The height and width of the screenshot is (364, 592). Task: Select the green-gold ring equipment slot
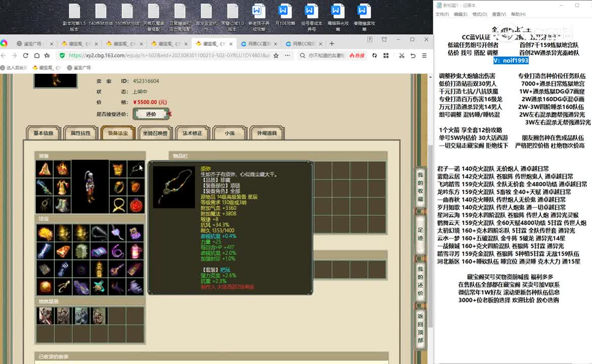(x=118, y=187)
